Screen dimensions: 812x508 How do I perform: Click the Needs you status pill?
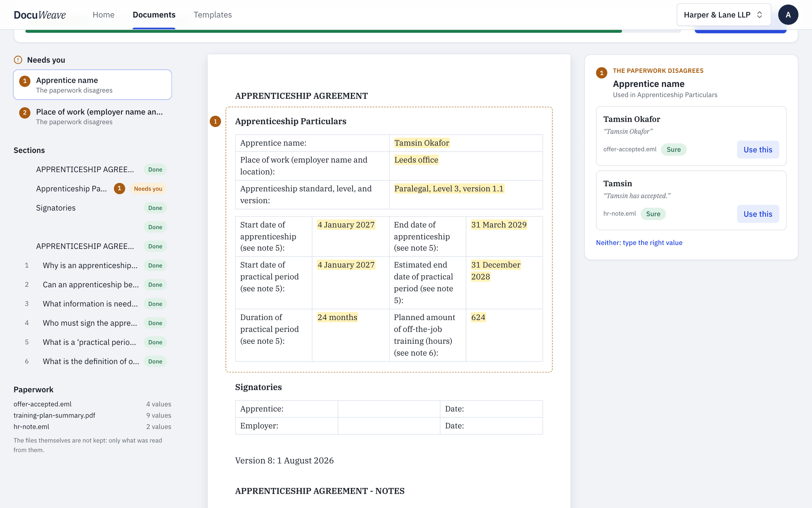point(148,189)
